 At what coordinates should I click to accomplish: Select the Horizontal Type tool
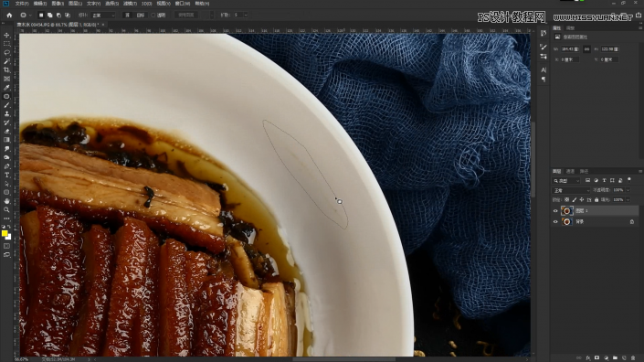click(x=6, y=175)
